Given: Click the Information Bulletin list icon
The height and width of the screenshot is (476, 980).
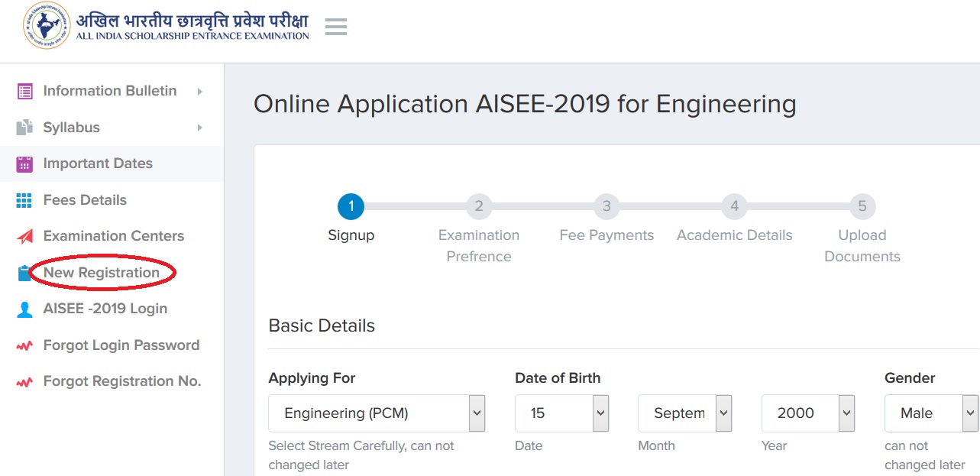Looking at the screenshot, I should (24, 91).
